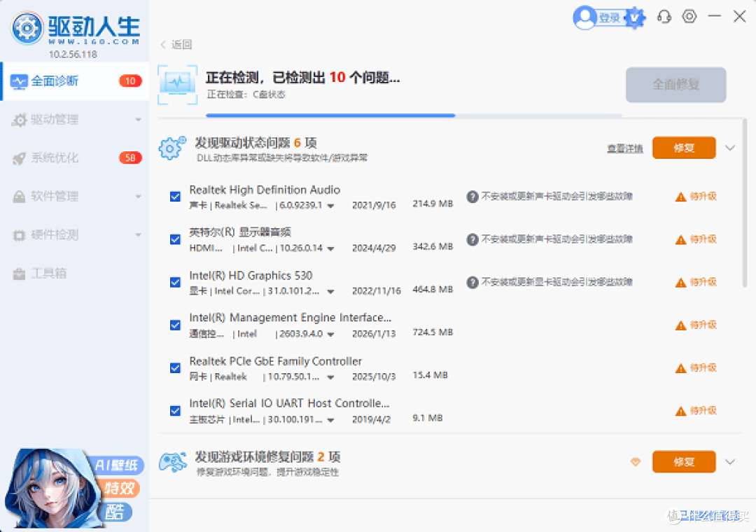Click the 待升级 status on Realtek PCIe row
This screenshot has height=532, width=756.
[x=703, y=368]
